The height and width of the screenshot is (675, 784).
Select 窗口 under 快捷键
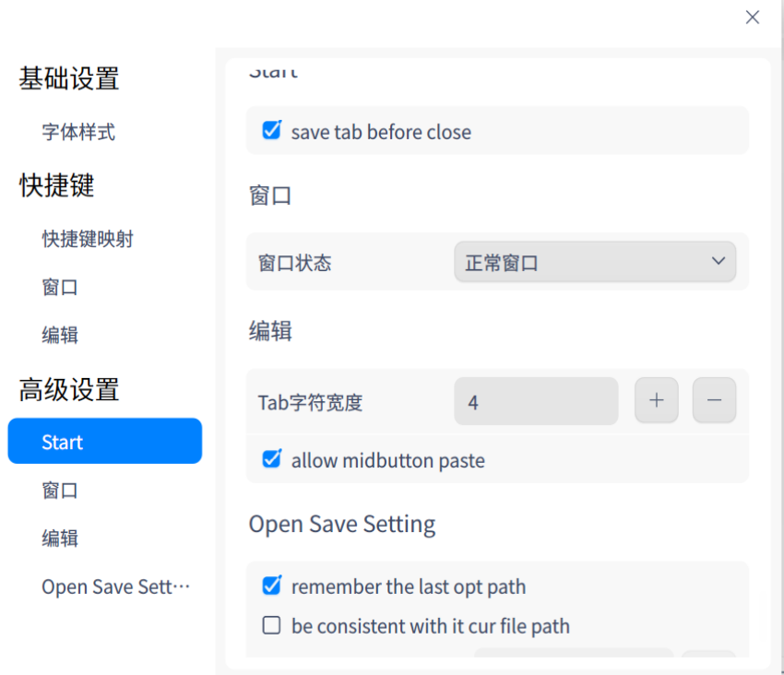tap(60, 287)
